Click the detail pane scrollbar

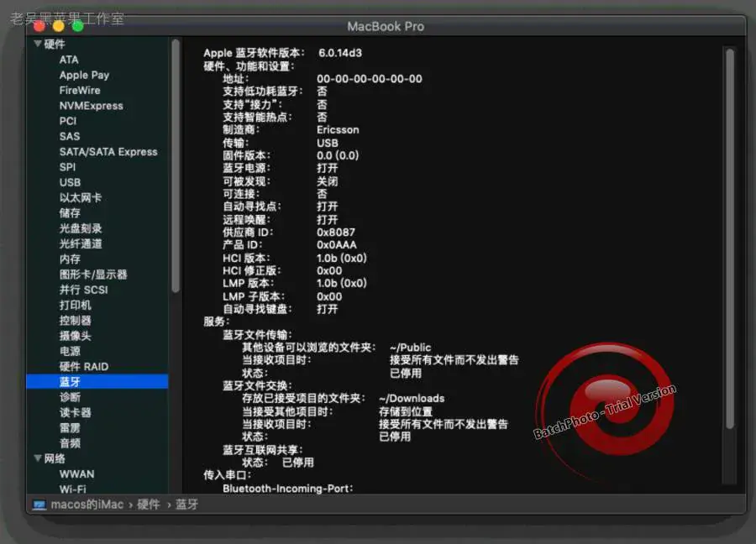click(730, 238)
